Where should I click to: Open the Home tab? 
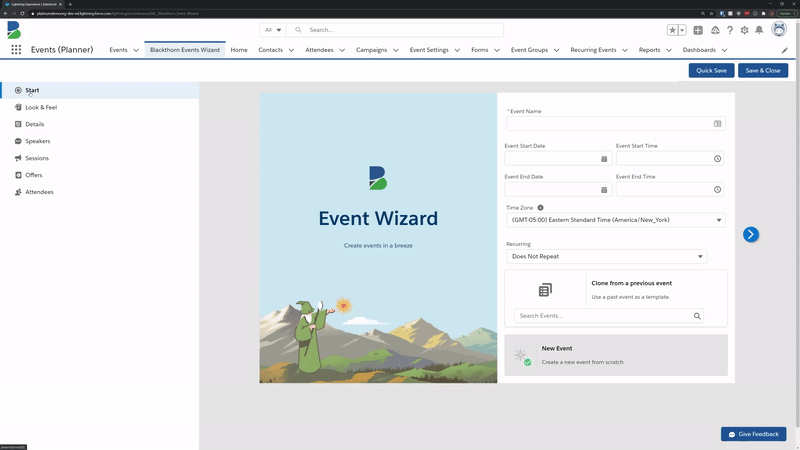coord(239,50)
